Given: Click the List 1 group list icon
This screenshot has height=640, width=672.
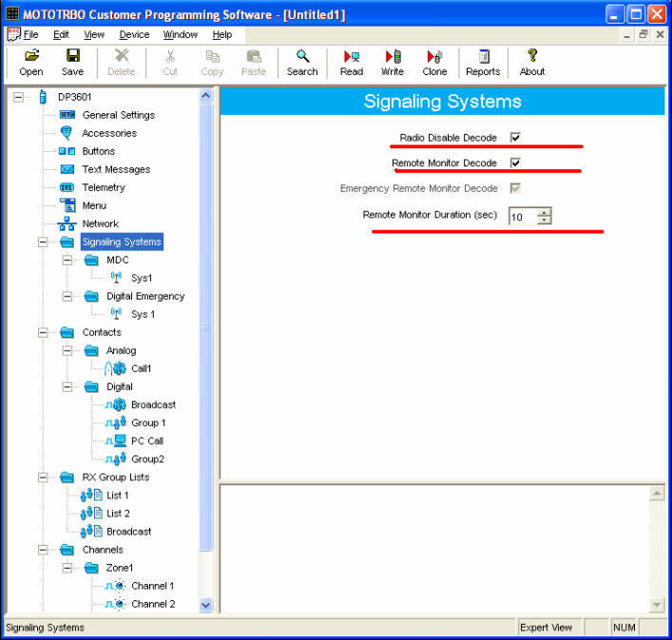Looking at the screenshot, I should click(91, 495).
